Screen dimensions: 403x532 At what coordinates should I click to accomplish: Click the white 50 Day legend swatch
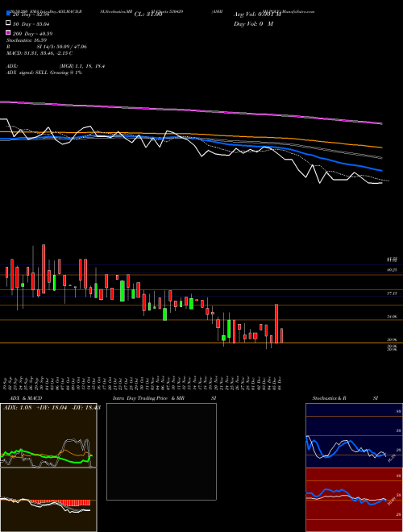[x=9, y=23]
